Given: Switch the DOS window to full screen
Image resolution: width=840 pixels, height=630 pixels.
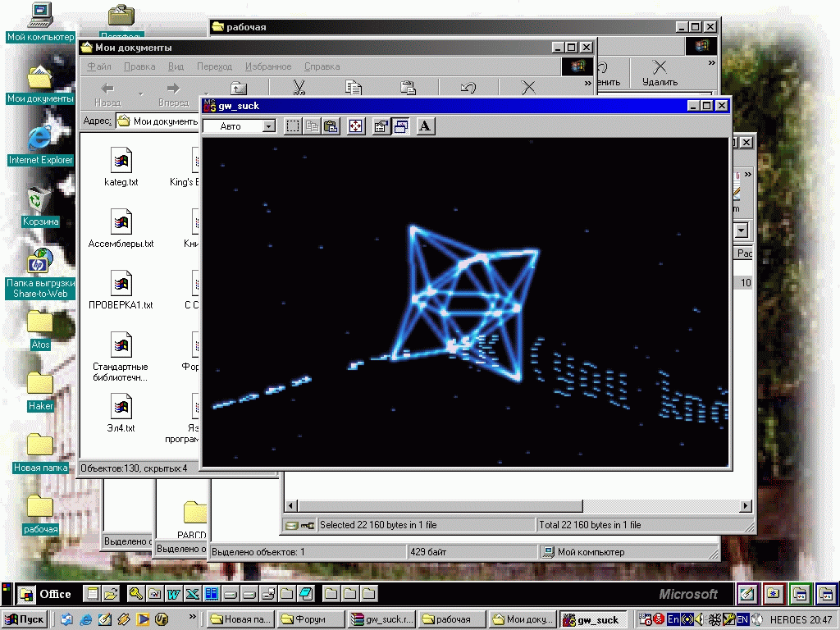Looking at the screenshot, I should pos(356,126).
